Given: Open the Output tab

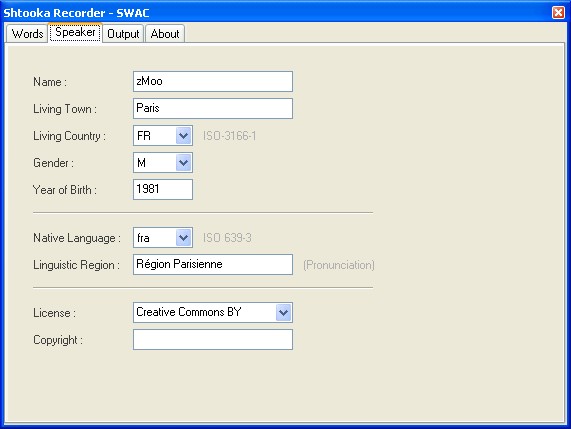Looking at the screenshot, I should [123, 34].
